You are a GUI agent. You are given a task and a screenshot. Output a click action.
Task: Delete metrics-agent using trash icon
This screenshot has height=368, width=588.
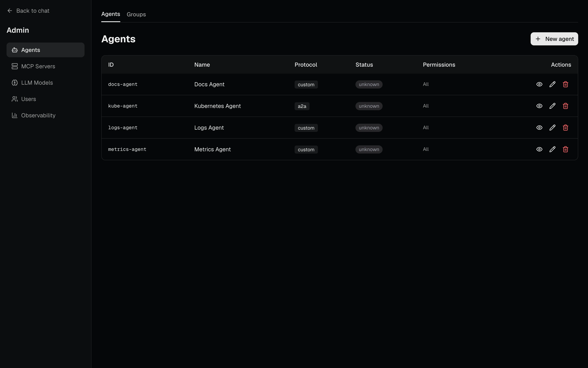(x=565, y=149)
